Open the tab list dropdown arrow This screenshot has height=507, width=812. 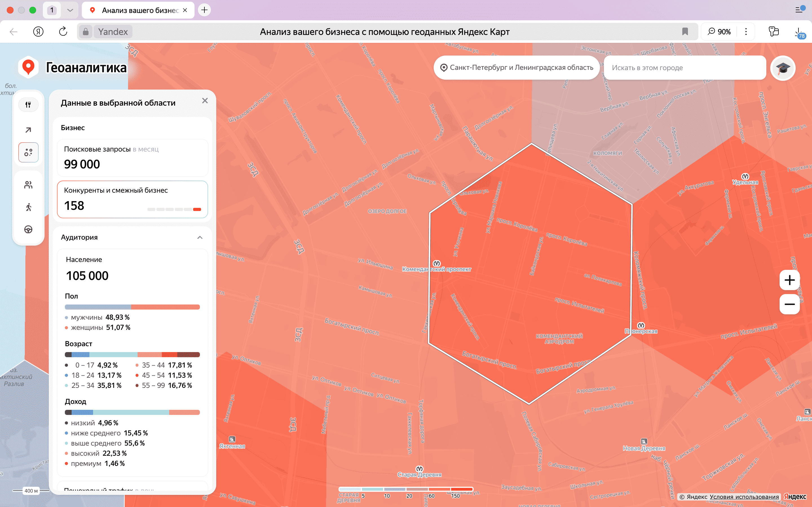point(70,10)
